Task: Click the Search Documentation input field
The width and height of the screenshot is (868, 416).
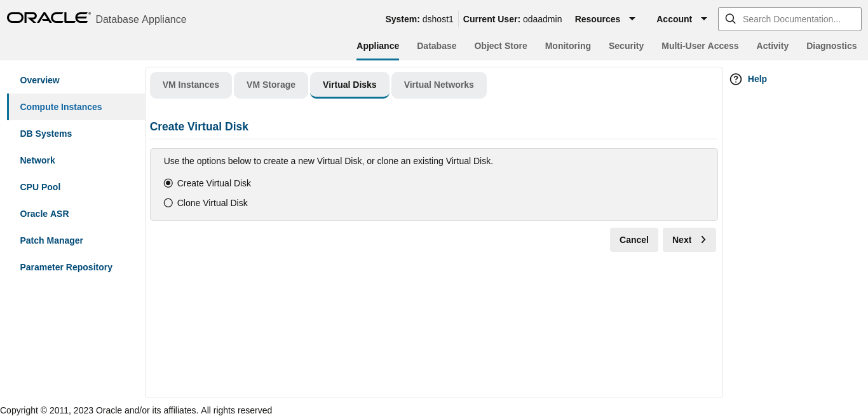Action: [794, 18]
